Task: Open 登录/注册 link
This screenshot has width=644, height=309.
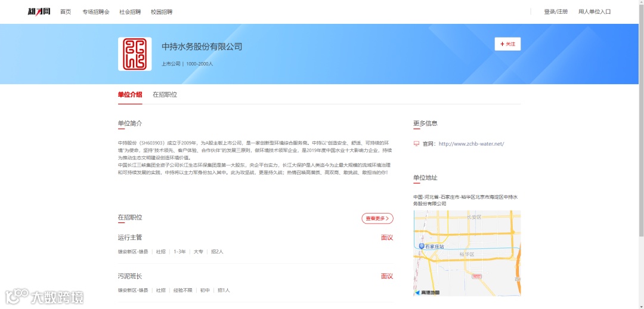Action: pyautogui.click(x=556, y=12)
